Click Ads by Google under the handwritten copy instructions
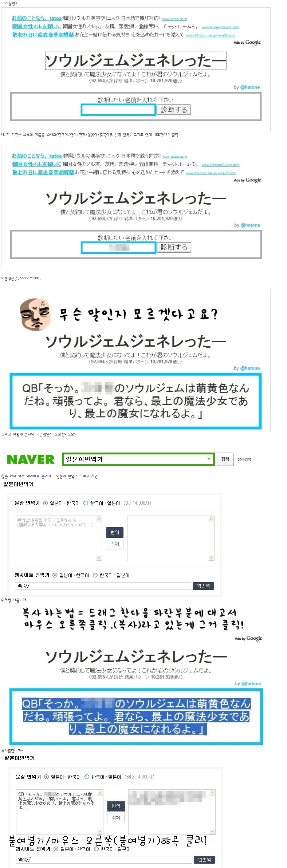287x868 pixels. click(x=248, y=638)
